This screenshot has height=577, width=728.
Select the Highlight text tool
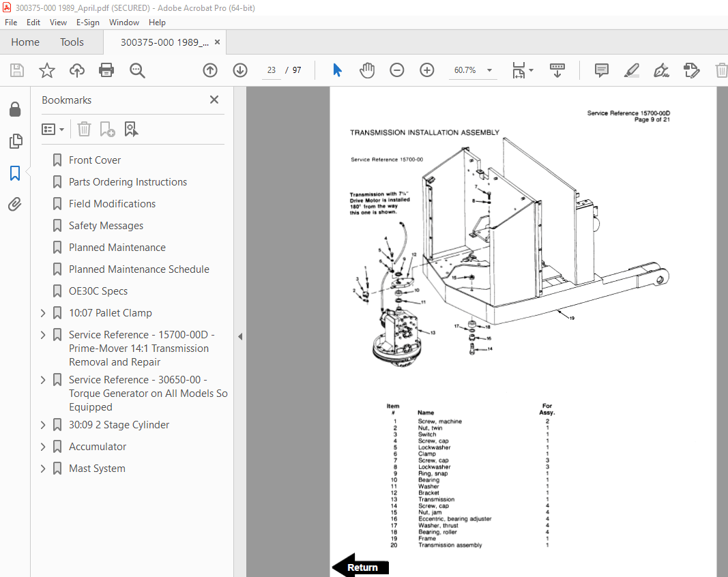click(631, 70)
